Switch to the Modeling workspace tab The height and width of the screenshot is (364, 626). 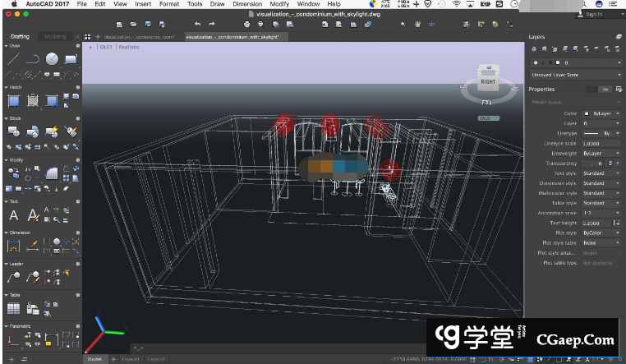55,37
